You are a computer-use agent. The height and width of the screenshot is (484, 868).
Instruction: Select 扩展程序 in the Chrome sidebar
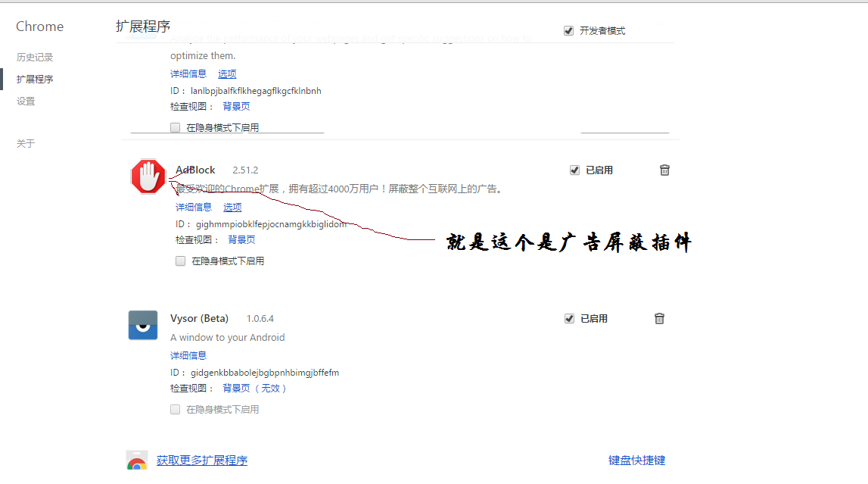35,80
